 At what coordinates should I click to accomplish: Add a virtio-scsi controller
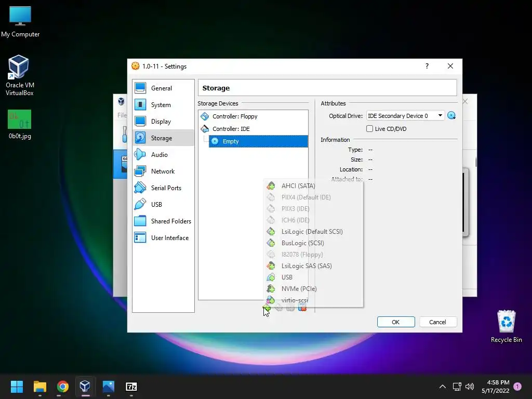click(x=313, y=300)
